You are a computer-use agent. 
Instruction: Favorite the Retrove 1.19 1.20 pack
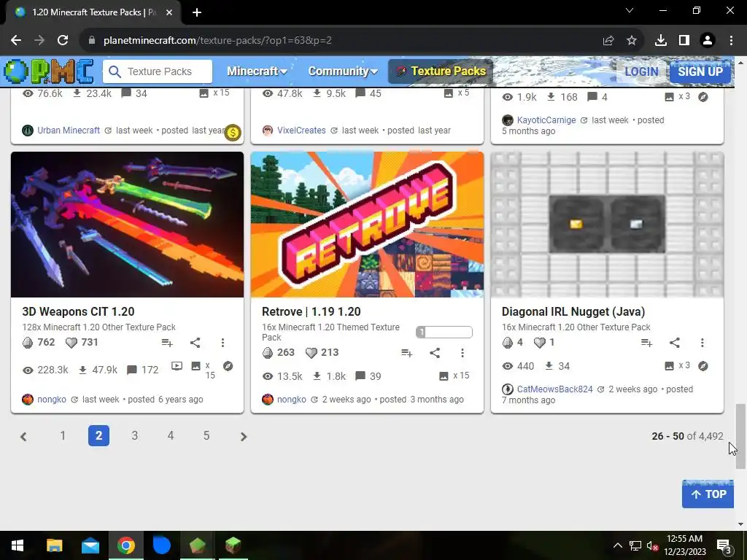(311, 353)
